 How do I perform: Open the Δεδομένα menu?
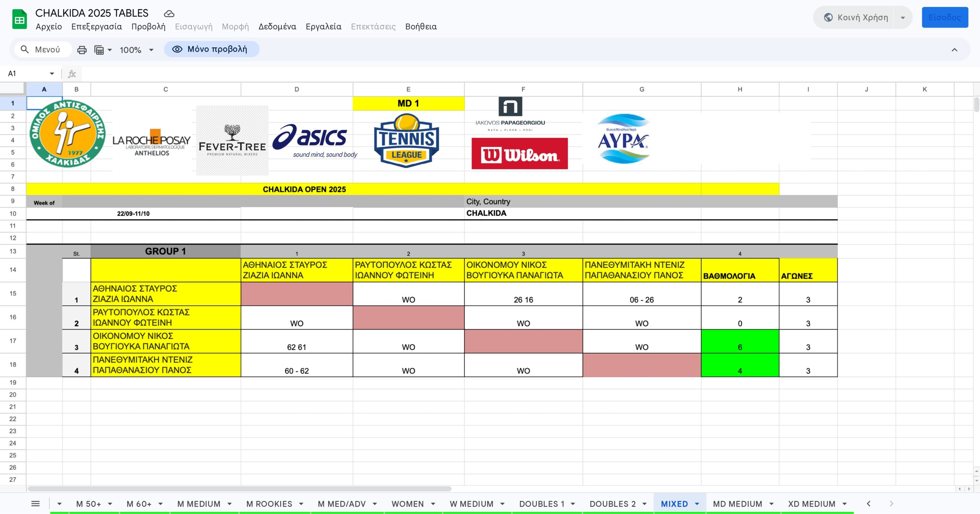pos(277,26)
